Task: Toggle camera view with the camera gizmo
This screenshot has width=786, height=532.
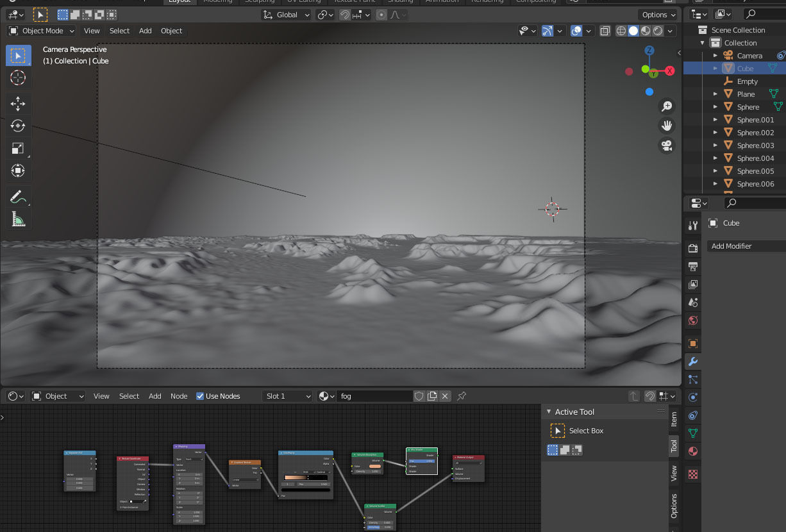Action: tap(667, 145)
